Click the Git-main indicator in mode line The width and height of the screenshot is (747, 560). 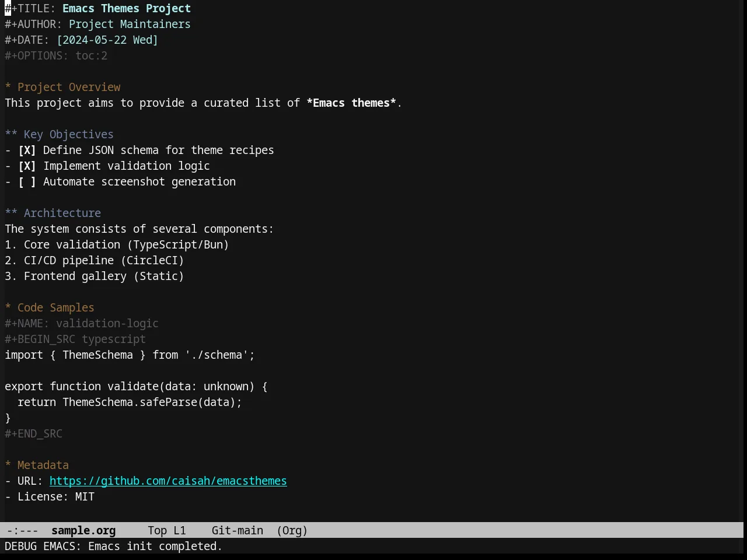[238, 531]
